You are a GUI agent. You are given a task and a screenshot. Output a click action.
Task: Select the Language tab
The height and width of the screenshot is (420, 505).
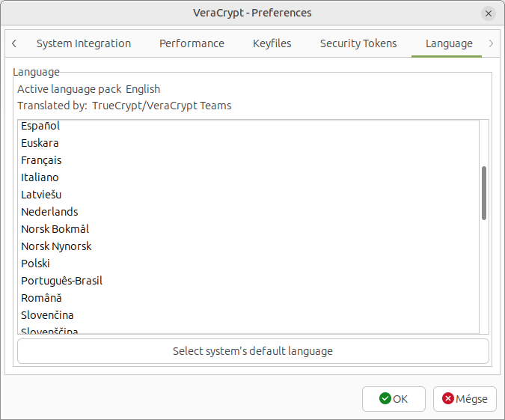(449, 43)
